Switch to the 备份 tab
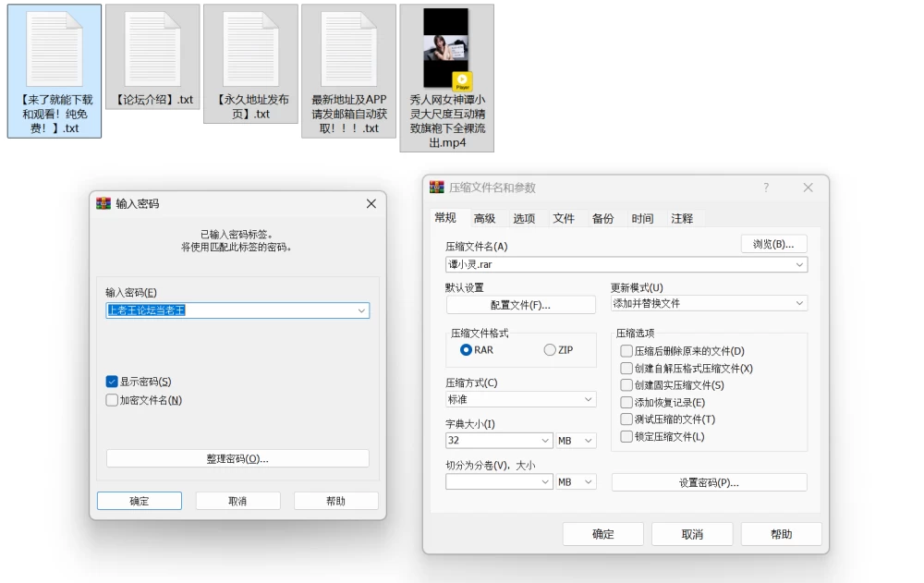Viewport: 924px width, 583px height. (602, 219)
